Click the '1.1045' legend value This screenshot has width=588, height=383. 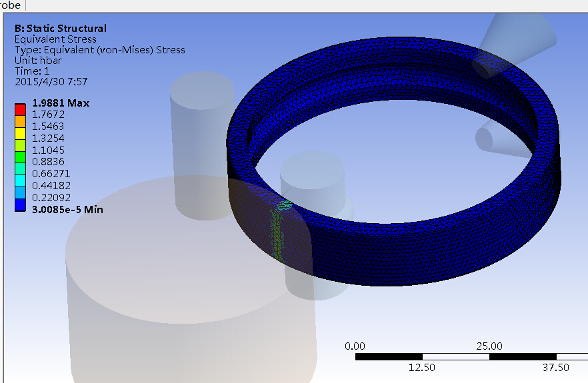(x=48, y=151)
